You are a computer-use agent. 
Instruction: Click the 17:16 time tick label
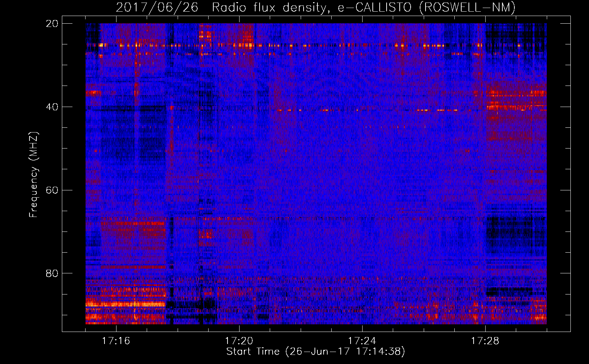tap(116, 341)
